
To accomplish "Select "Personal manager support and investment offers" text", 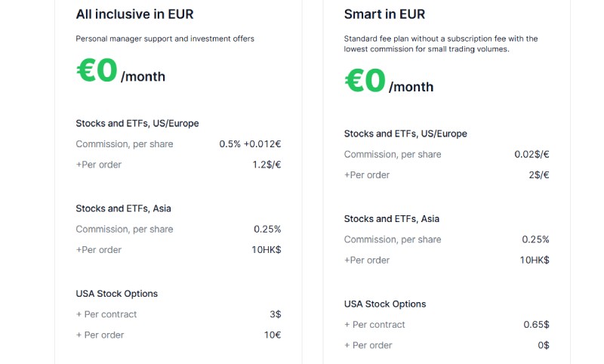I will 165,39.
